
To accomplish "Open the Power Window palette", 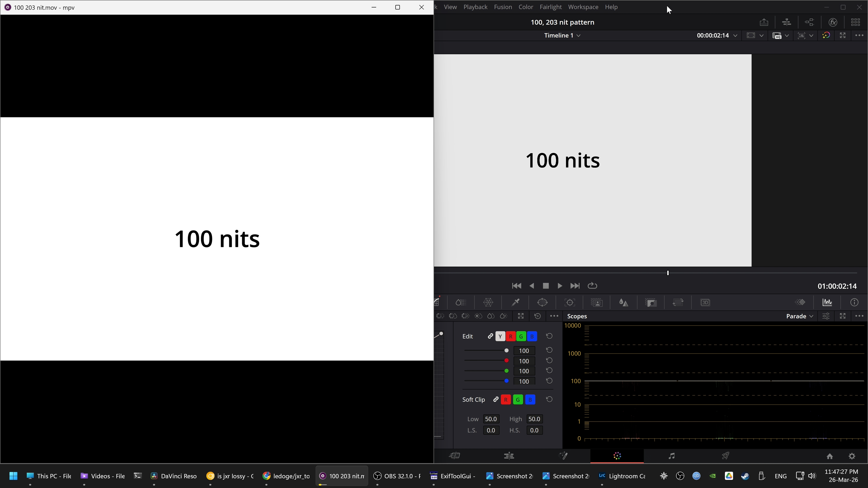I will click(542, 303).
